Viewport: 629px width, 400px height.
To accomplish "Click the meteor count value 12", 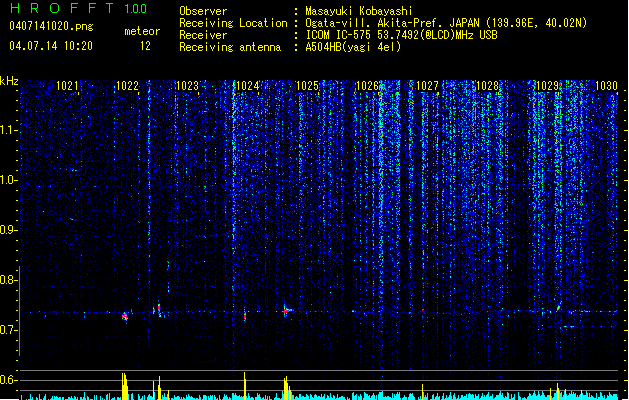I will pos(145,46).
